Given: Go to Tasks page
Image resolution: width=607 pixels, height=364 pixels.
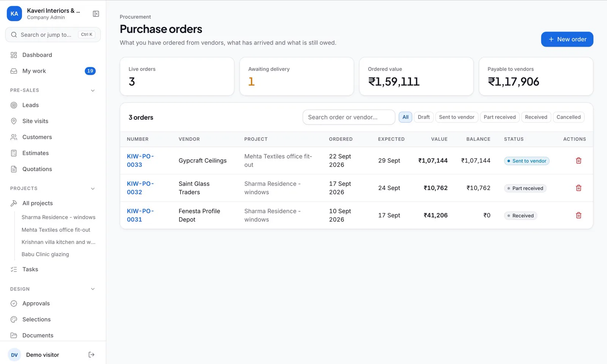Looking at the screenshot, I should pos(53,269).
